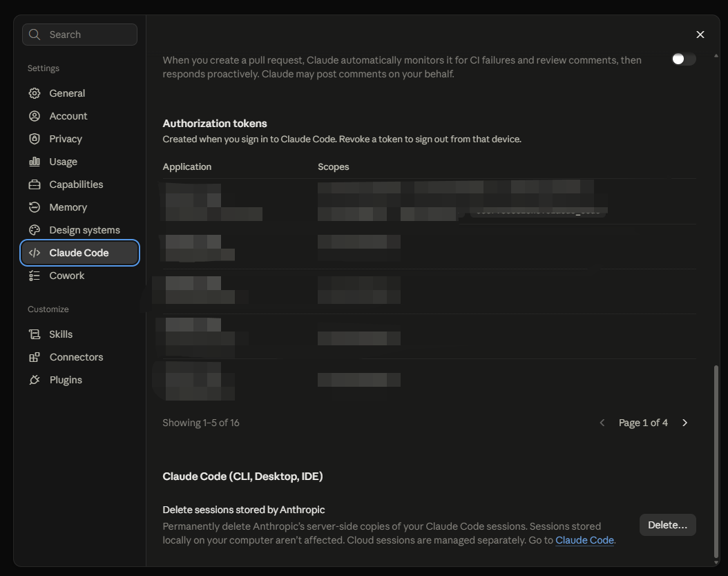This screenshot has height=576, width=728.
Task: Click the Authorization tokens heading
Action: [x=215, y=124]
